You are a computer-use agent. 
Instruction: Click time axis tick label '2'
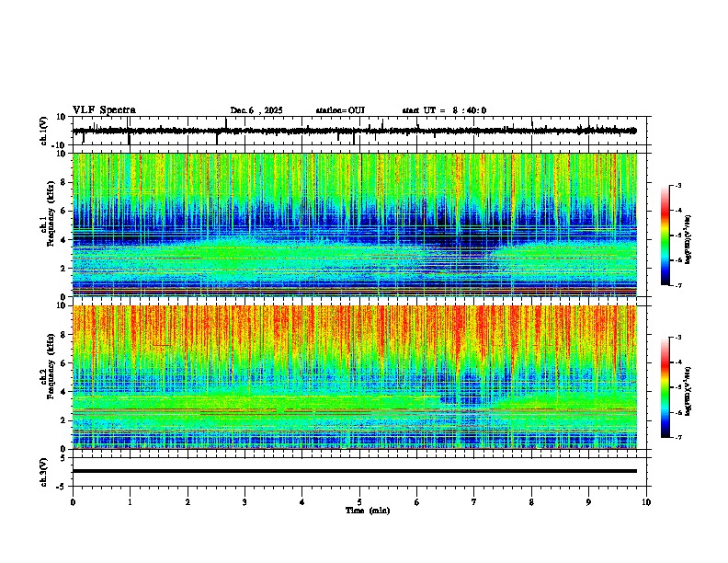pos(188,502)
